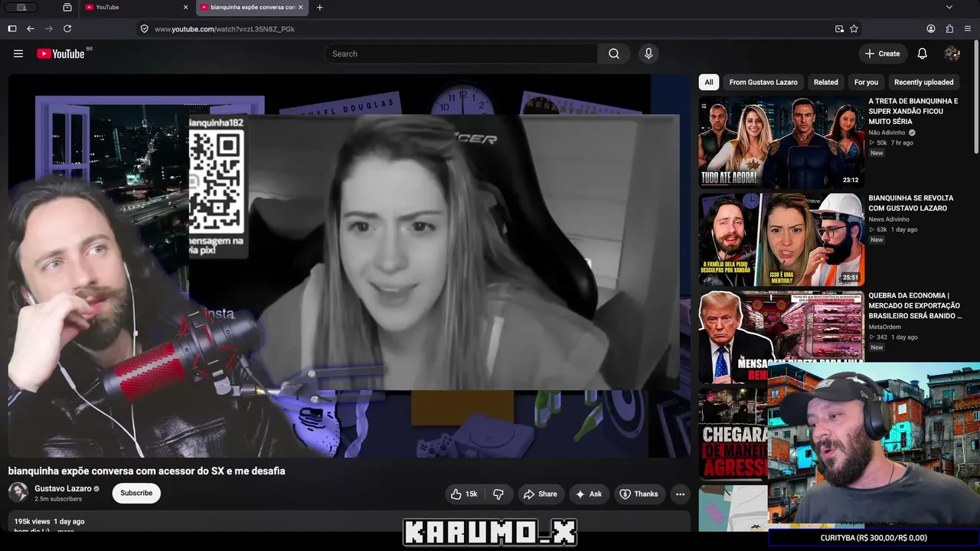Click the youtube.com address bar URL
Image resolution: width=980 pixels, height=551 pixels.
tap(224, 29)
